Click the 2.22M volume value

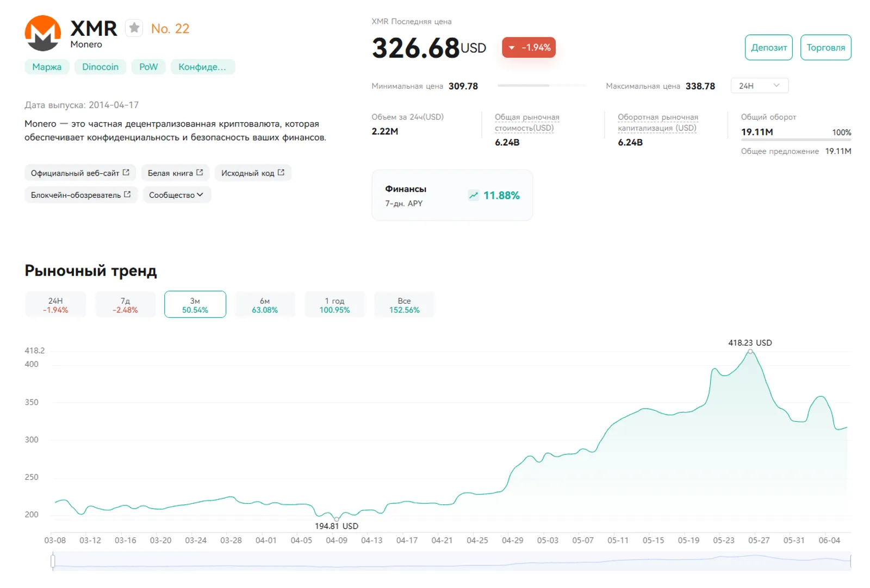tap(385, 131)
